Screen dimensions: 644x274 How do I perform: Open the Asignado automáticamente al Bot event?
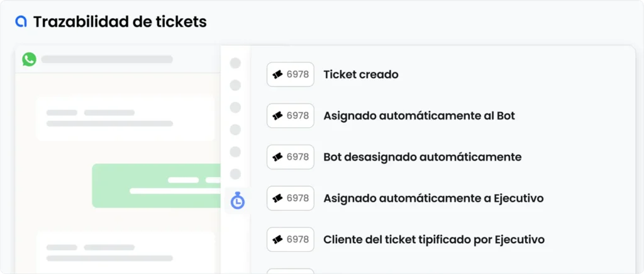tap(419, 116)
